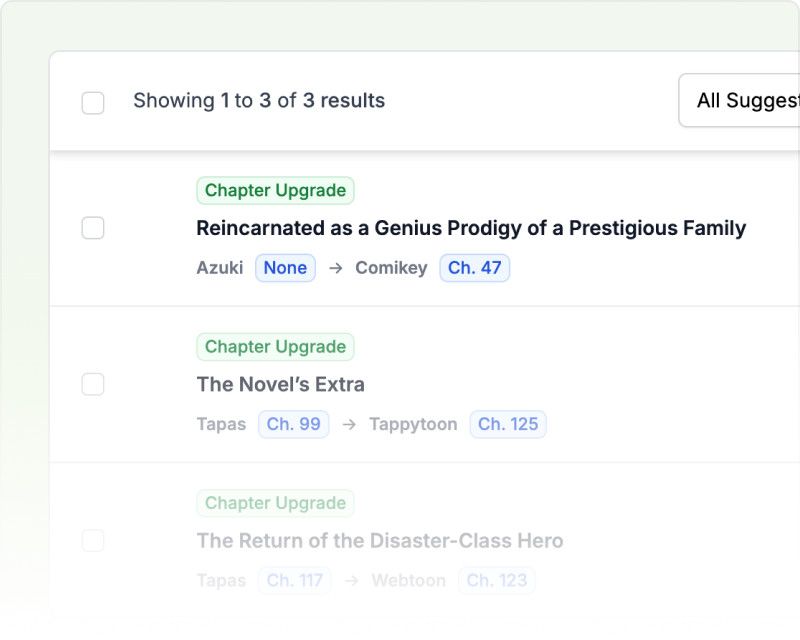800x640 pixels.
Task: Tick the Disaster-Class Hero row checkbox
Action: (x=93, y=540)
